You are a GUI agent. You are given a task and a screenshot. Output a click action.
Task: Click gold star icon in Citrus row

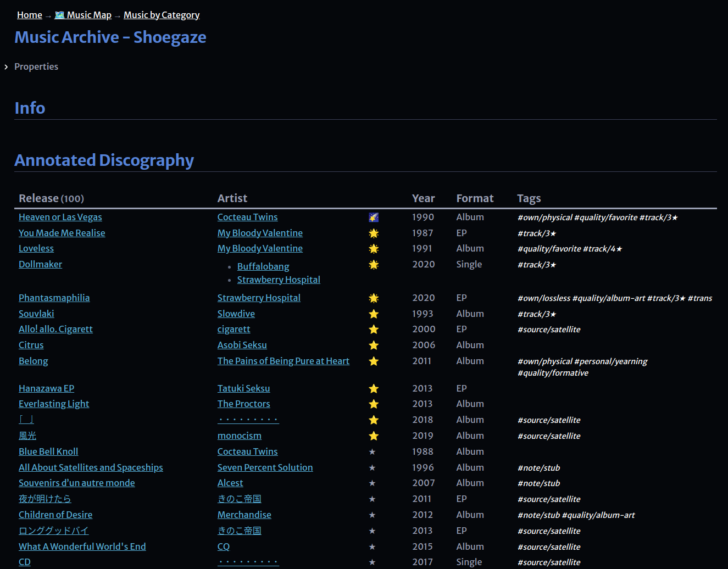pyautogui.click(x=374, y=345)
